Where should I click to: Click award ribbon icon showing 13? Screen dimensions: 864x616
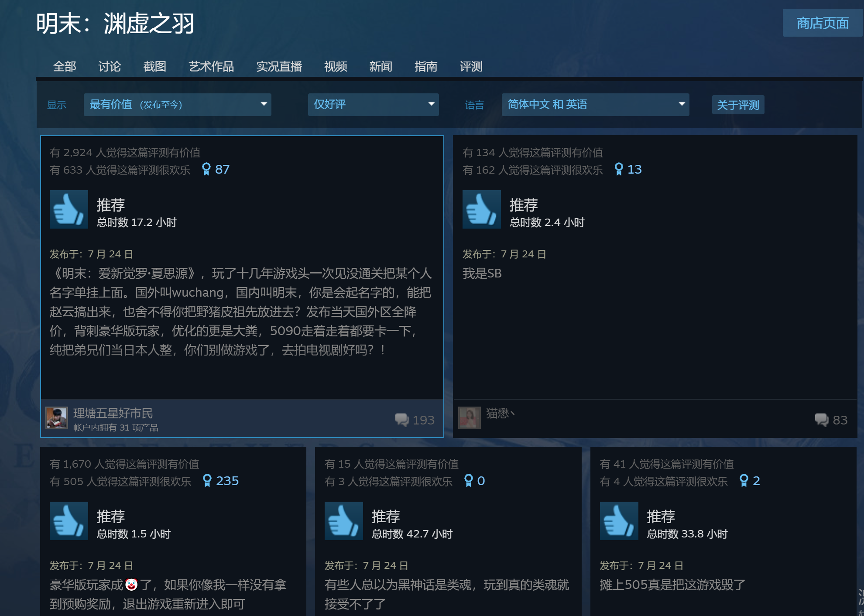coord(619,169)
